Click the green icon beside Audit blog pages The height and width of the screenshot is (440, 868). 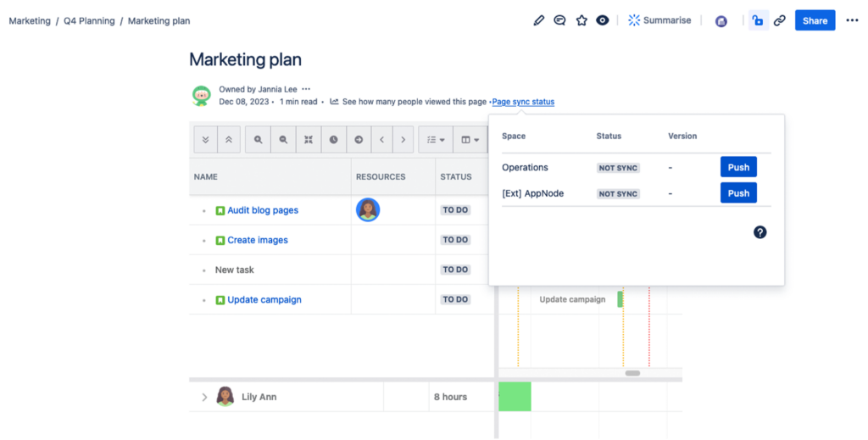[x=220, y=210]
